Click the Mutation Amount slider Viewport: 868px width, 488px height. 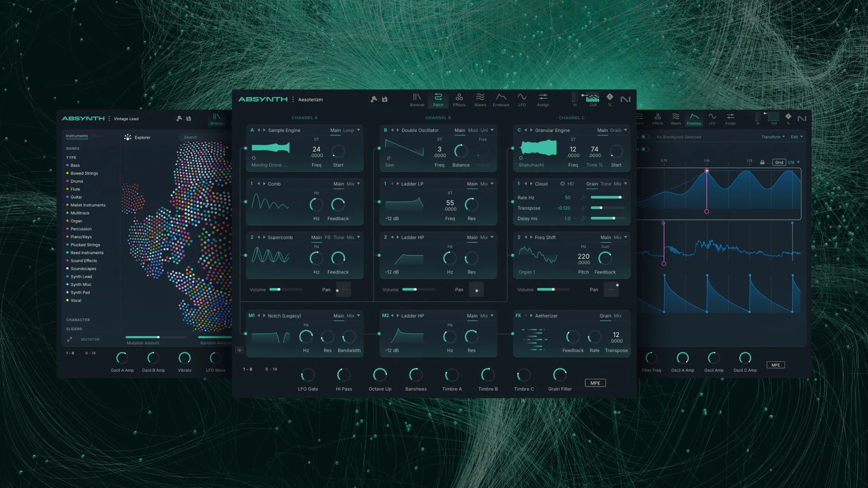[x=156, y=337]
